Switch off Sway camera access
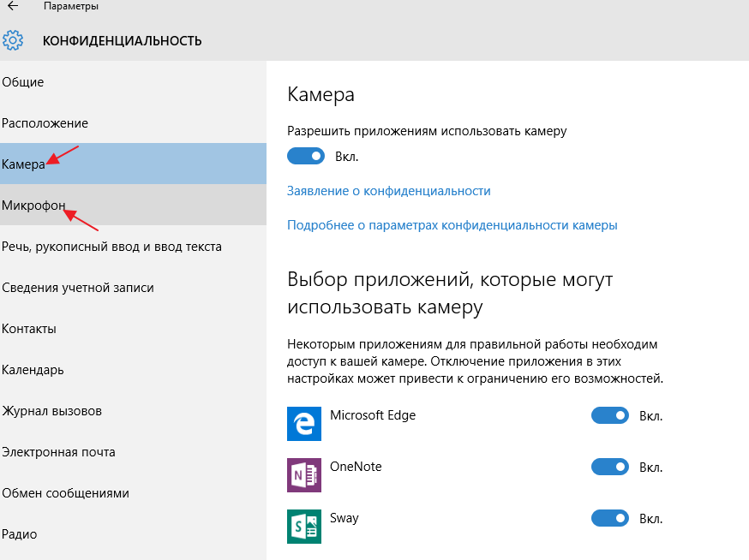Image resolution: width=749 pixels, height=560 pixels. [x=610, y=519]
